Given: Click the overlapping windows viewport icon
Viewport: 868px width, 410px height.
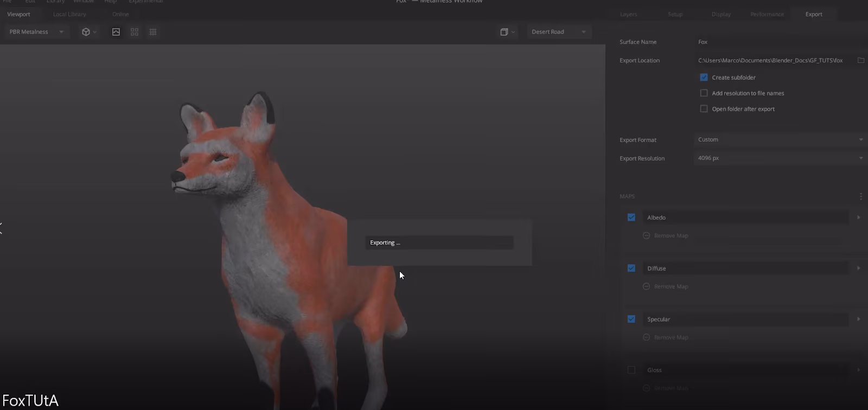Looking at the screenshot, I should tap(504, 32).
